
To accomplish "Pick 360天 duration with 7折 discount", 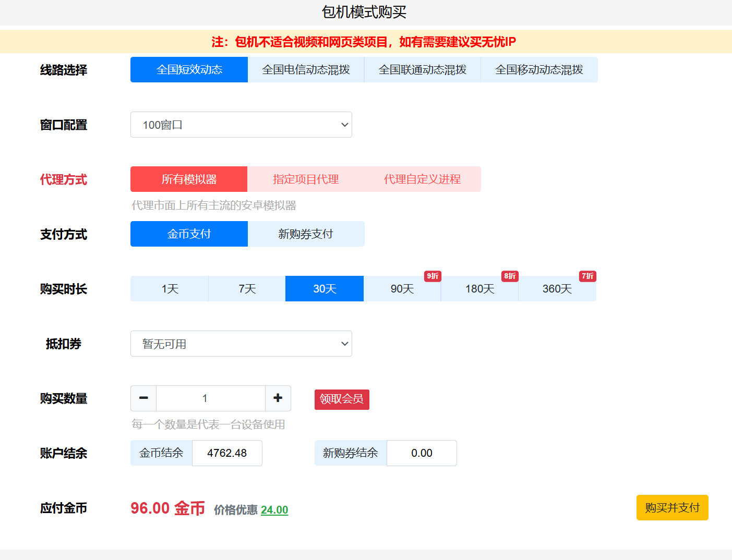I will pyautogui.click(x=557, y=289).
